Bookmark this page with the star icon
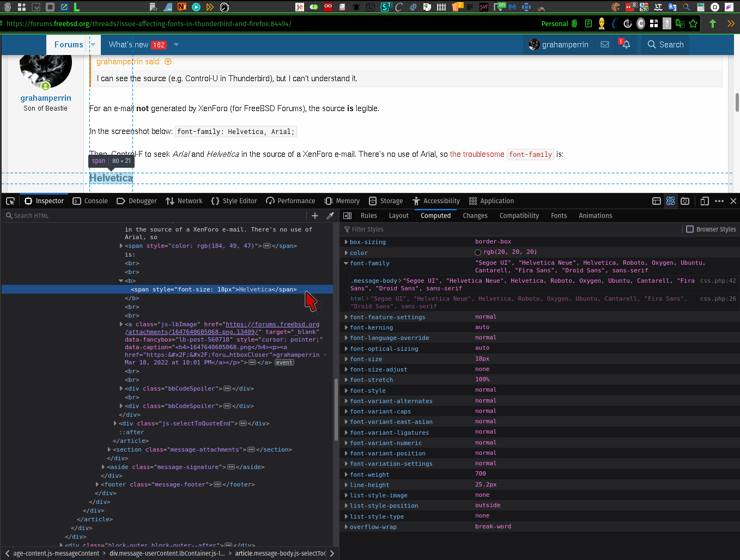The image size is (740, 560). point(693,23)
